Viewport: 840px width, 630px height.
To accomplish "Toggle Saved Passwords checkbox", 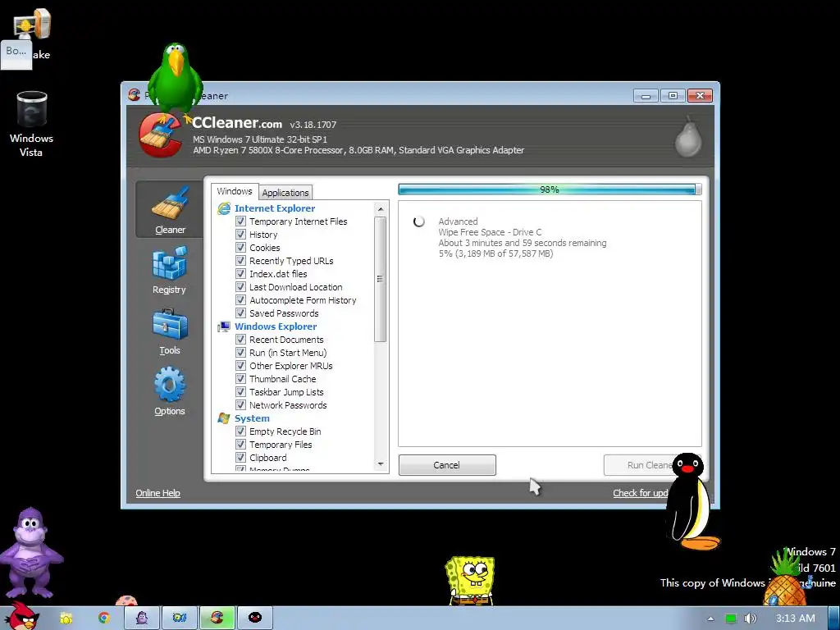I will (240, 313).
